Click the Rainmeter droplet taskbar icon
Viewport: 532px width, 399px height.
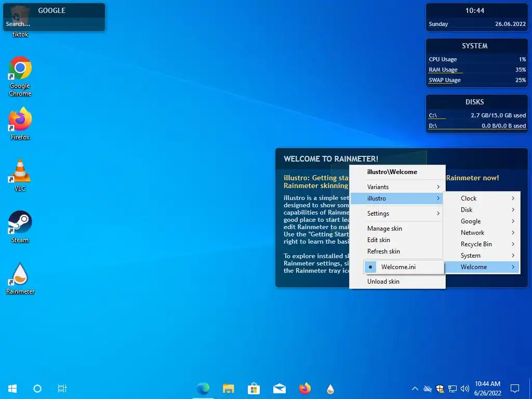(x=330, y=389)
